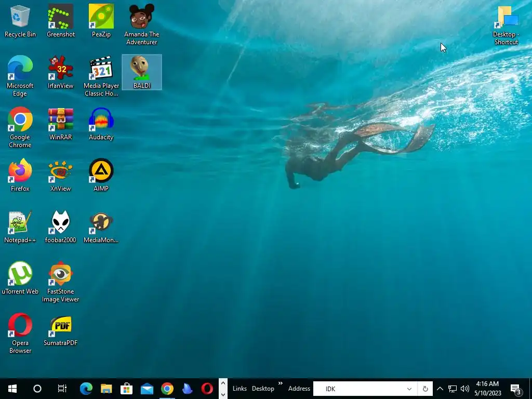This screenshot has height=399, width=532.
Task: Open Microsoft Store from the taskbar
Action: [x=127, y=389]
